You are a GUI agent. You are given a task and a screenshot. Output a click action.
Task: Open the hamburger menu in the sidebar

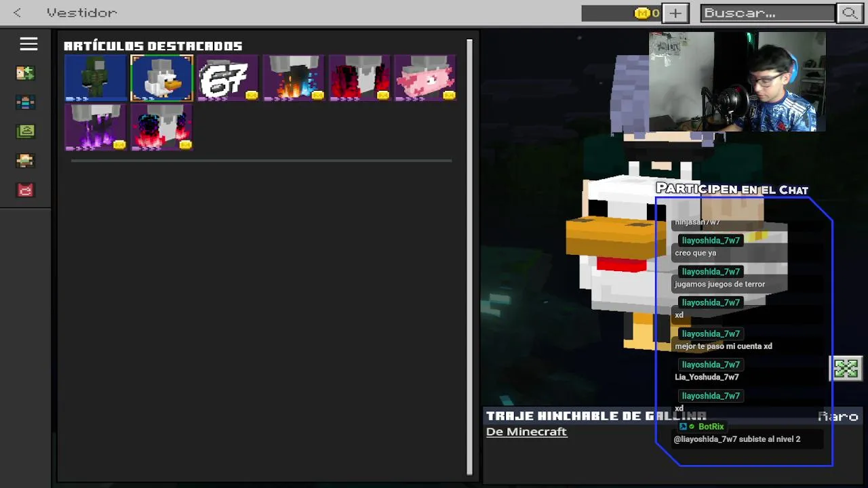click(28, 44)
